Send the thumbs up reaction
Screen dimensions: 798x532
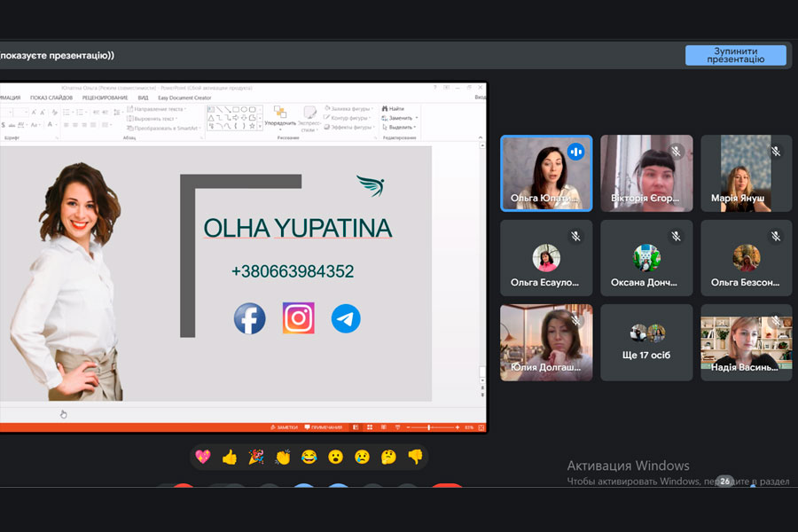(x=230, y=458)
